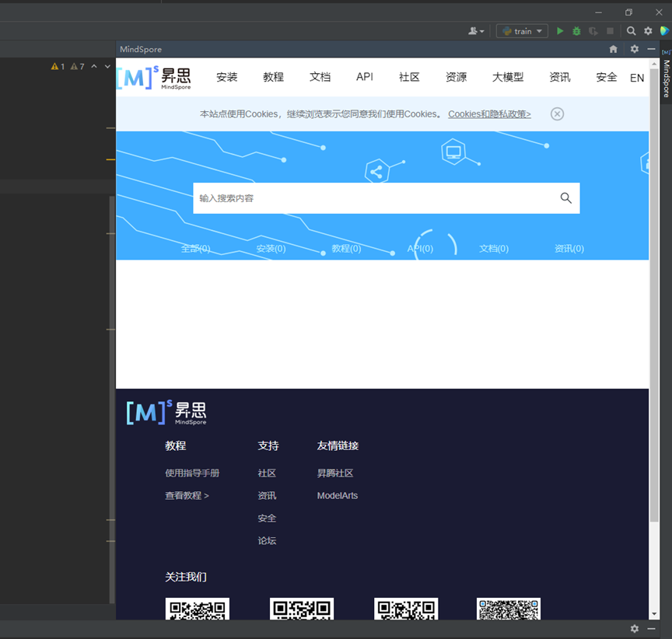672x639 pixels.
Task: Click the magnifier in the site search bar
Action: click(x=565, y=197)
